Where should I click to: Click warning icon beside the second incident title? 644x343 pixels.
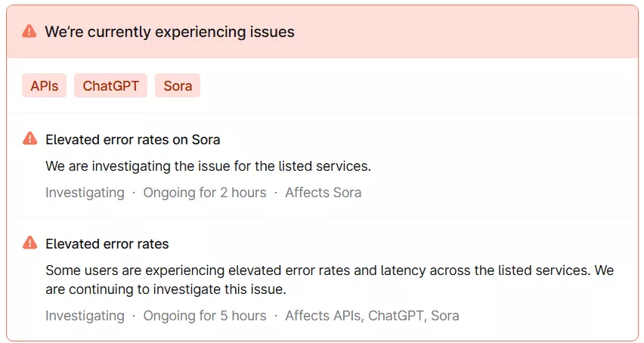(x=29, y=243)
